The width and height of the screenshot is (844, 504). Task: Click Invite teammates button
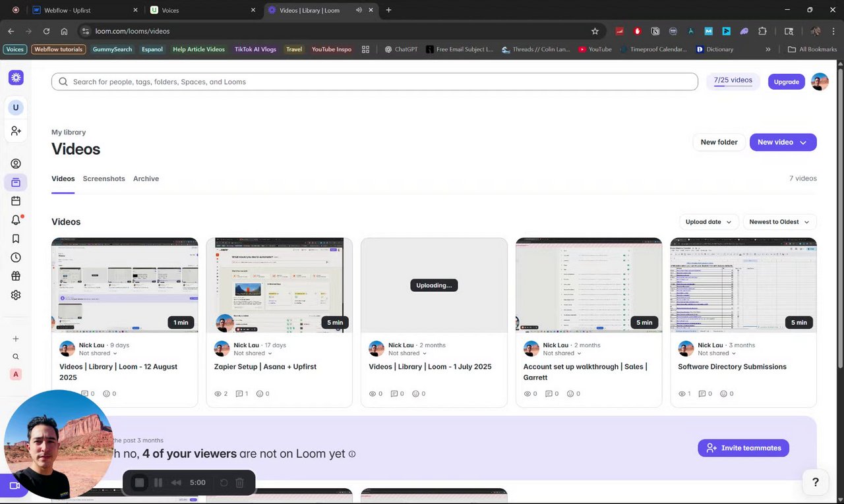[x=743, y=448]
